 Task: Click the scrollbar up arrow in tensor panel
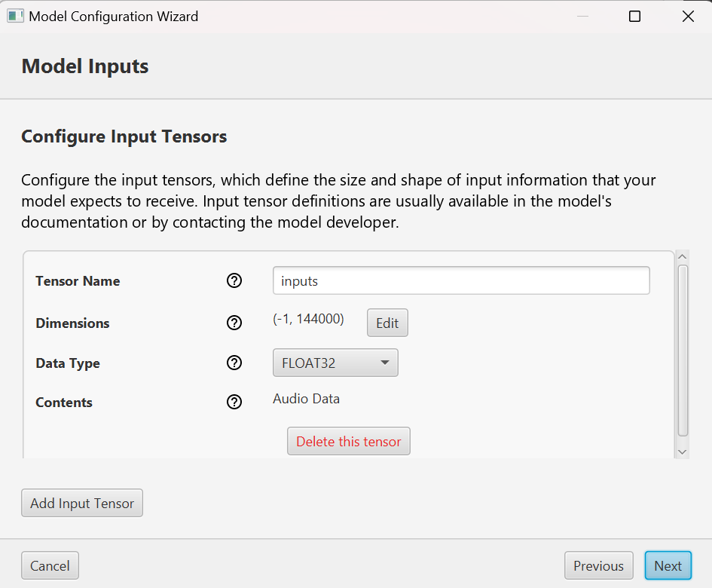(683, 257)
